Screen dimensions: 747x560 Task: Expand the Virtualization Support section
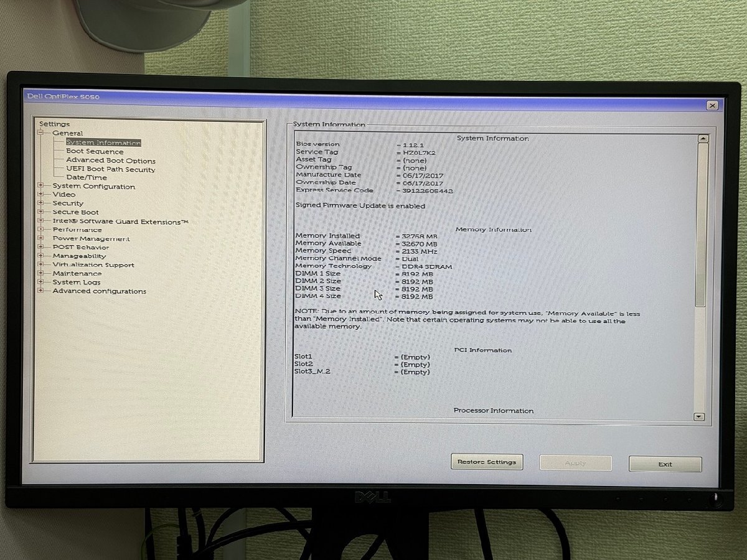pyautogui.click(x=40, y=264)
